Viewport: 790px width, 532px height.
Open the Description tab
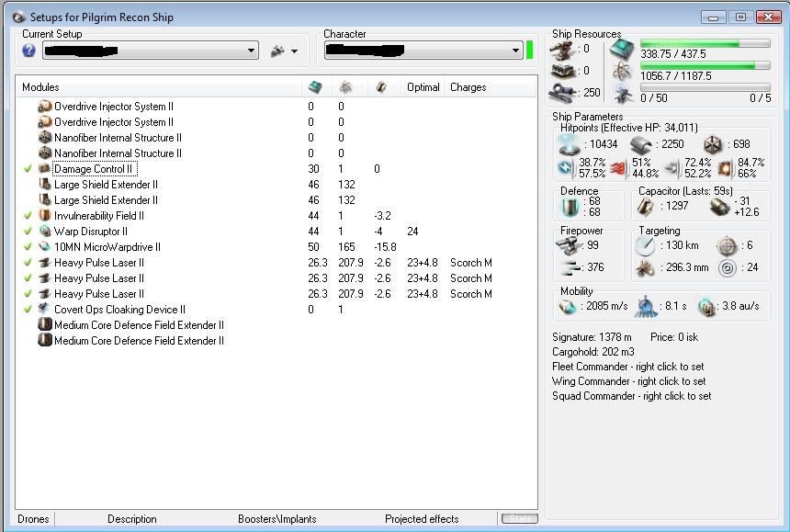click(x=132, y=519)
